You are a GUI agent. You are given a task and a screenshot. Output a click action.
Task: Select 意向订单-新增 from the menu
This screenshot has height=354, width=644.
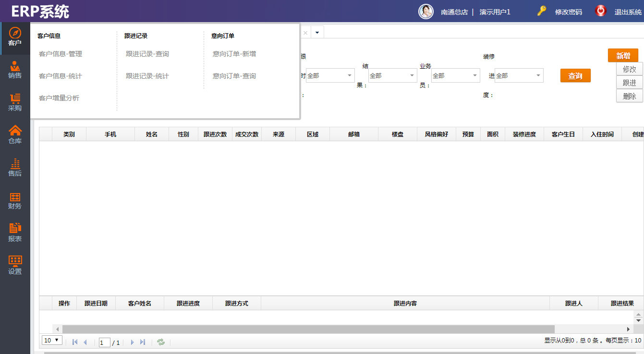click(234, 54)
